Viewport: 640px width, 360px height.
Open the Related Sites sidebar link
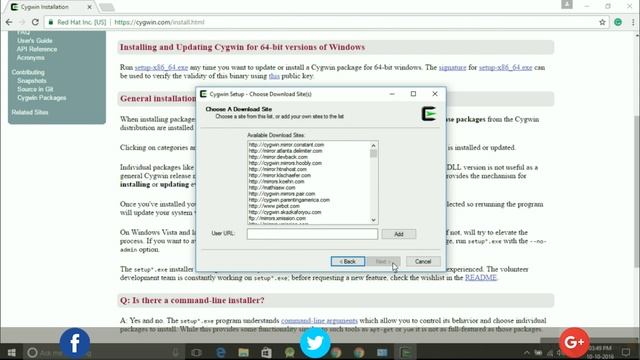point(30,112)
